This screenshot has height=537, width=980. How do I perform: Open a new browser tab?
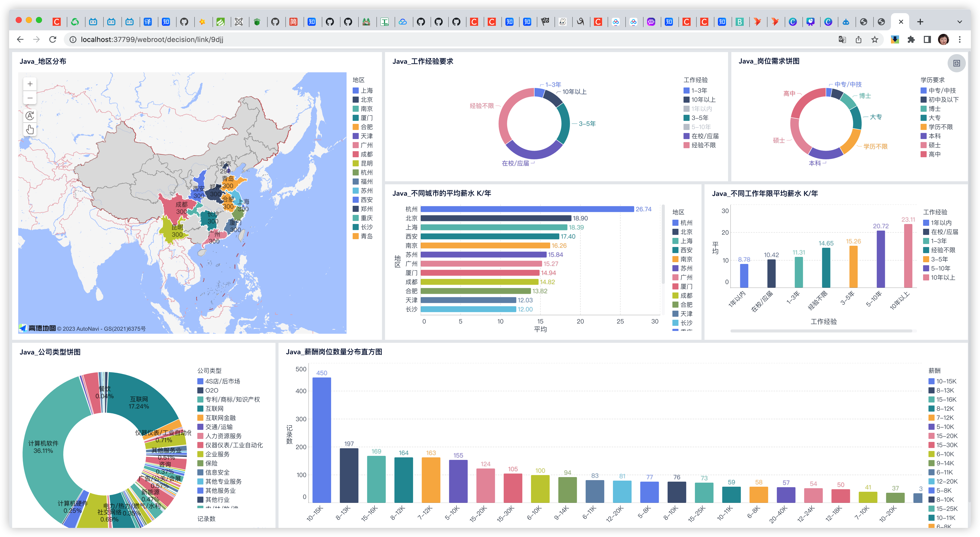(x=920, y=22)
